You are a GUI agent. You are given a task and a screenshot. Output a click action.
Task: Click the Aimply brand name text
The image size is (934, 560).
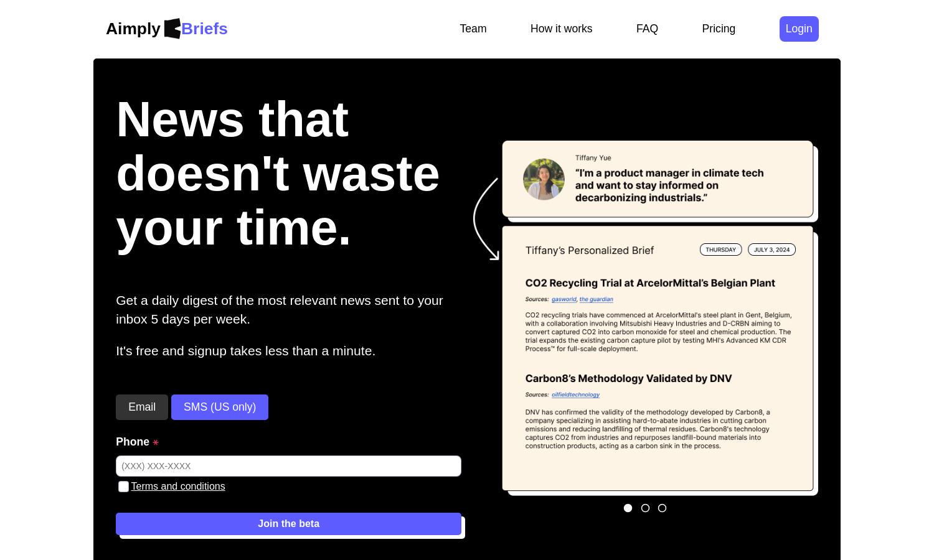pyautogui.click(x=133, y=29)
